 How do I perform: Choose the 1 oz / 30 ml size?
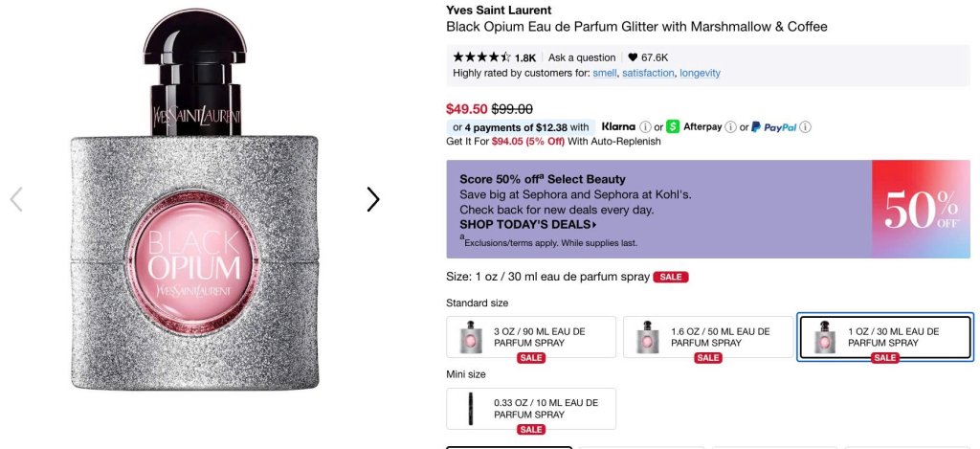point(885,337)
